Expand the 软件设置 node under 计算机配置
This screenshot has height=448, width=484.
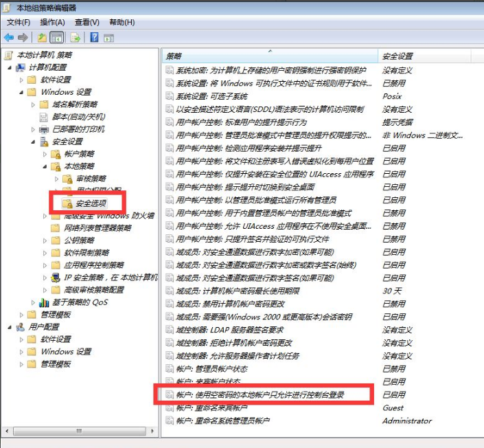point(21,80)
